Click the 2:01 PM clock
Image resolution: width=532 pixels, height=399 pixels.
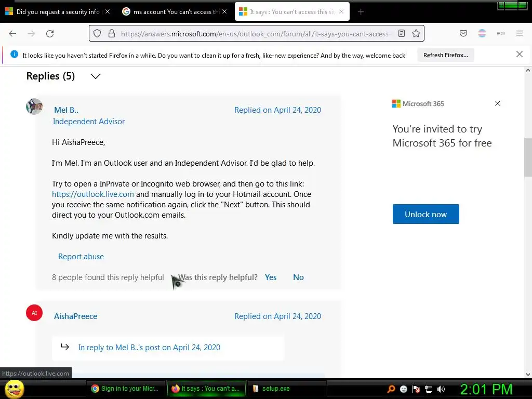(x=486, y=389)
